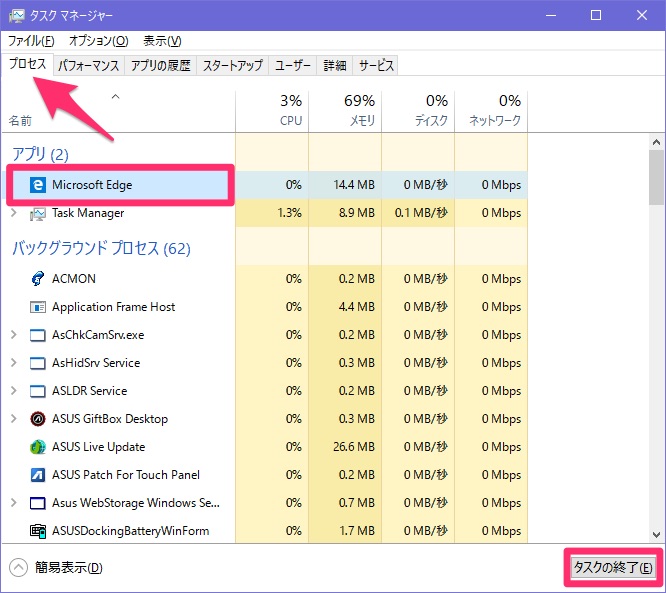Sort by the 名前 column header
This screenshot has width=666, height=593.
pyautogui.click(x=119, y=111)
